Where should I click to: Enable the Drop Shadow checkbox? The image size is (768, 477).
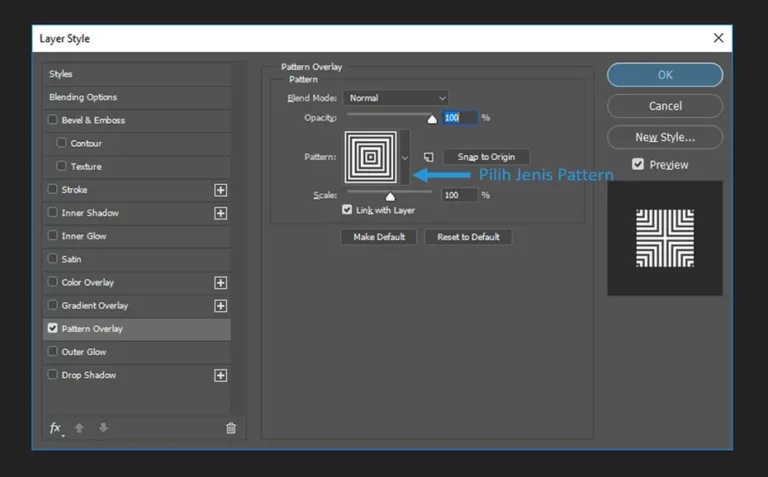(52, 374)
